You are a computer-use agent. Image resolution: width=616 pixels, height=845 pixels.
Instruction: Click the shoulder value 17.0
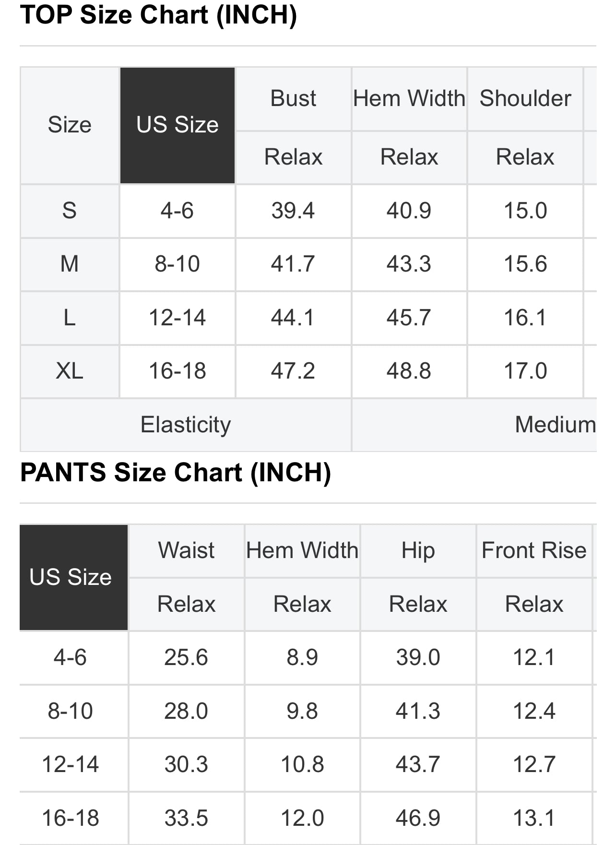(525, 371)
